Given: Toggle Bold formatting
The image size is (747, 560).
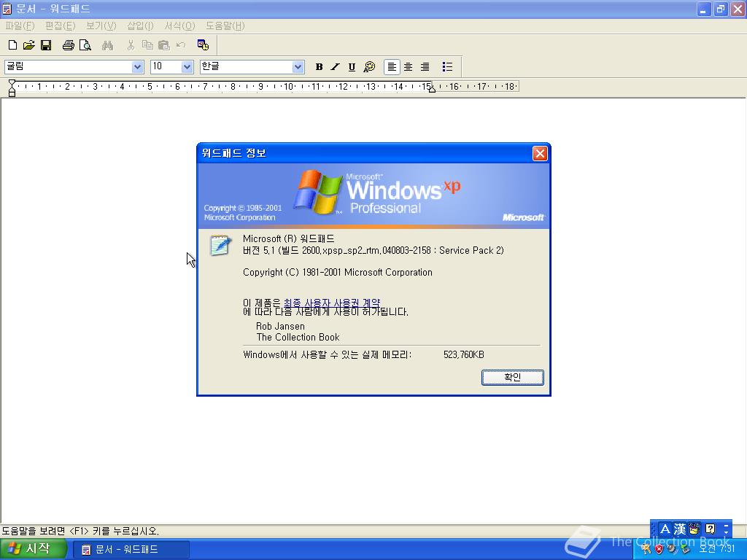Looking at the screenshot, I should (320, 67).
